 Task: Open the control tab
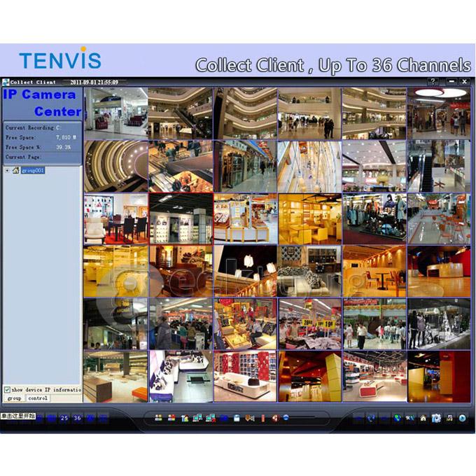(x=38, y=398)
